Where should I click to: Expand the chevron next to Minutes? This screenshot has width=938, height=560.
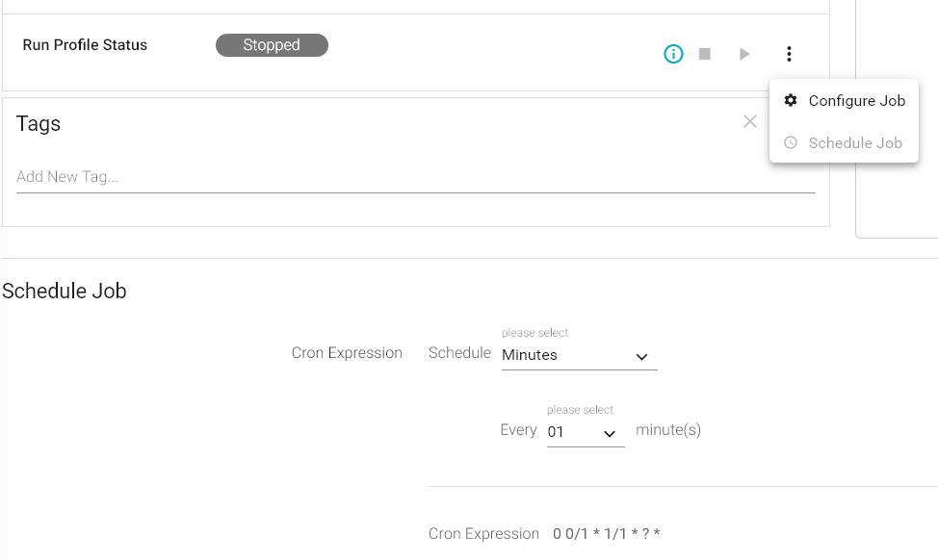click(640, 356)
